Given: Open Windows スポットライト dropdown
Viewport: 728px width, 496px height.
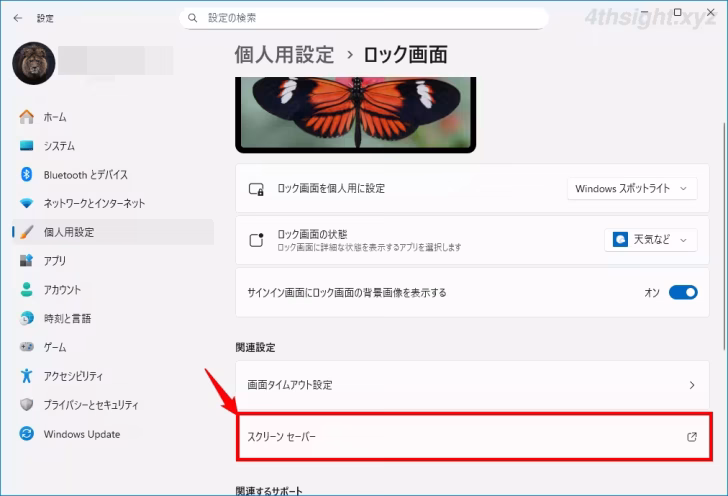Looking at the screenshot, I should [631, 188].
